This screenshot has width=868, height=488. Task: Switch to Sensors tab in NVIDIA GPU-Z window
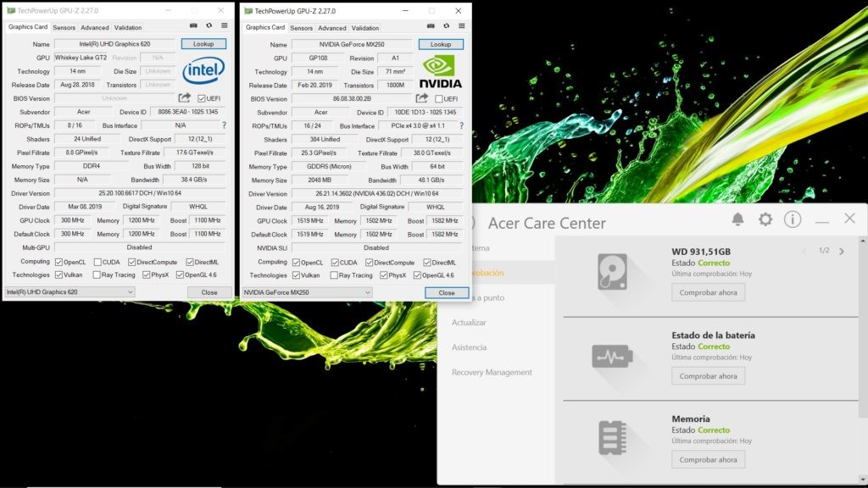coord(301,28)
